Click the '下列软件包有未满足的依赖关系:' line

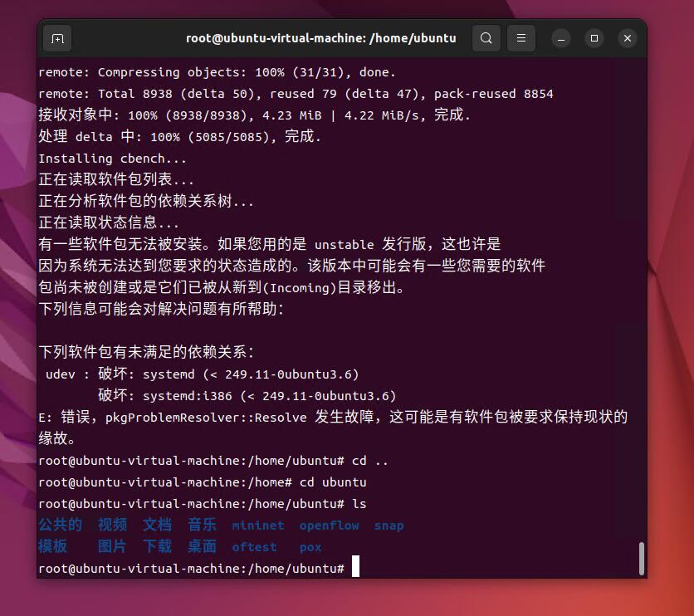pos(146,352)
